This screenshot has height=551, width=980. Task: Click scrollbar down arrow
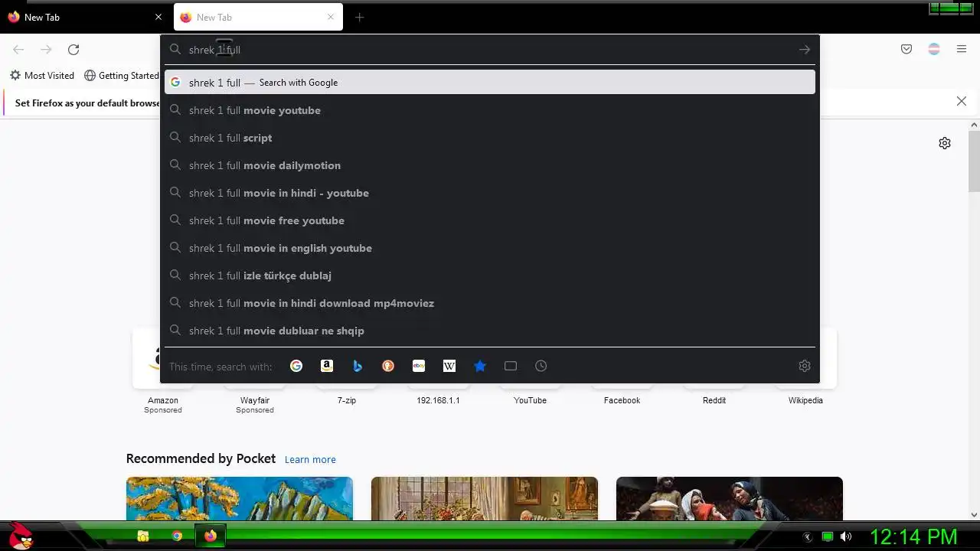tap(974, 514)
